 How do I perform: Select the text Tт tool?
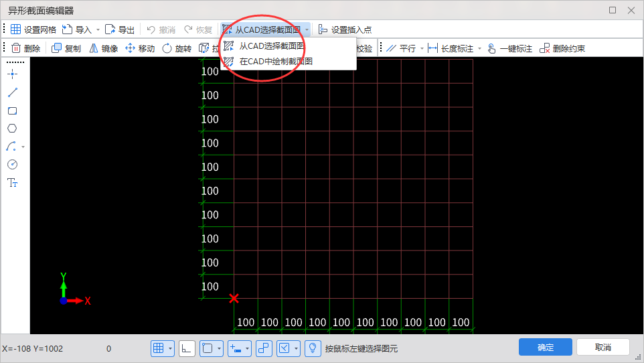tap(12, 183)
